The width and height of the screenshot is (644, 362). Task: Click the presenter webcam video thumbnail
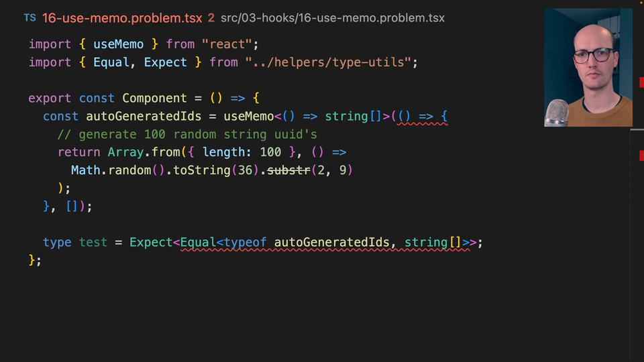tap(588, 67)
